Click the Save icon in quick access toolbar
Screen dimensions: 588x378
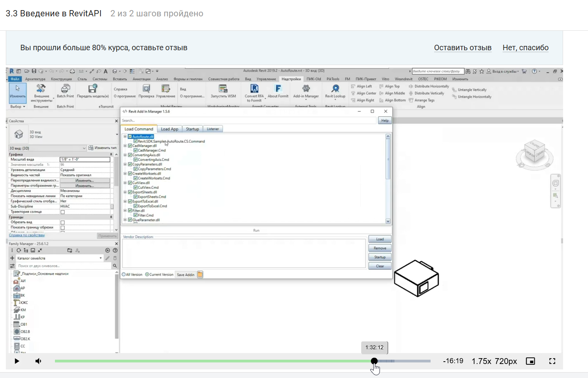click(34, 71)
